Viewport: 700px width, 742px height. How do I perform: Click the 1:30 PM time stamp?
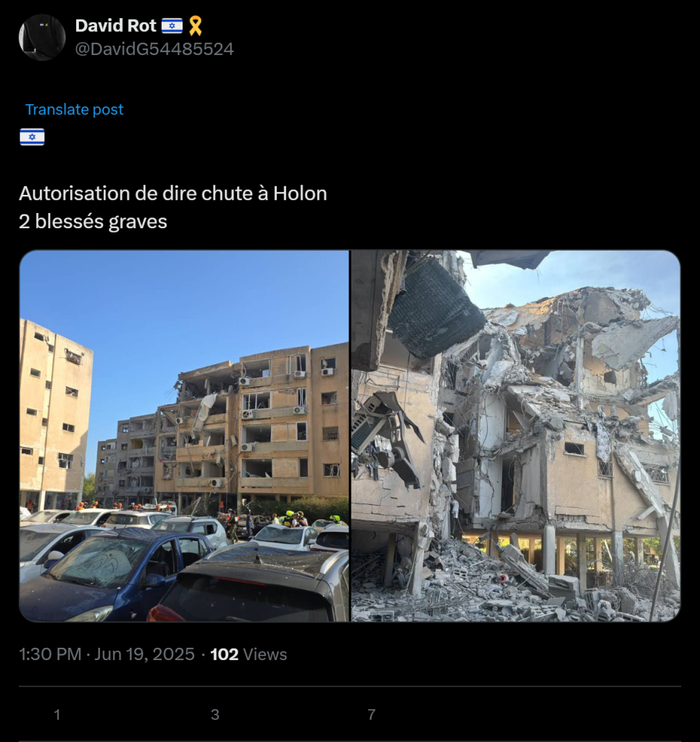click(x=50, y=654)
